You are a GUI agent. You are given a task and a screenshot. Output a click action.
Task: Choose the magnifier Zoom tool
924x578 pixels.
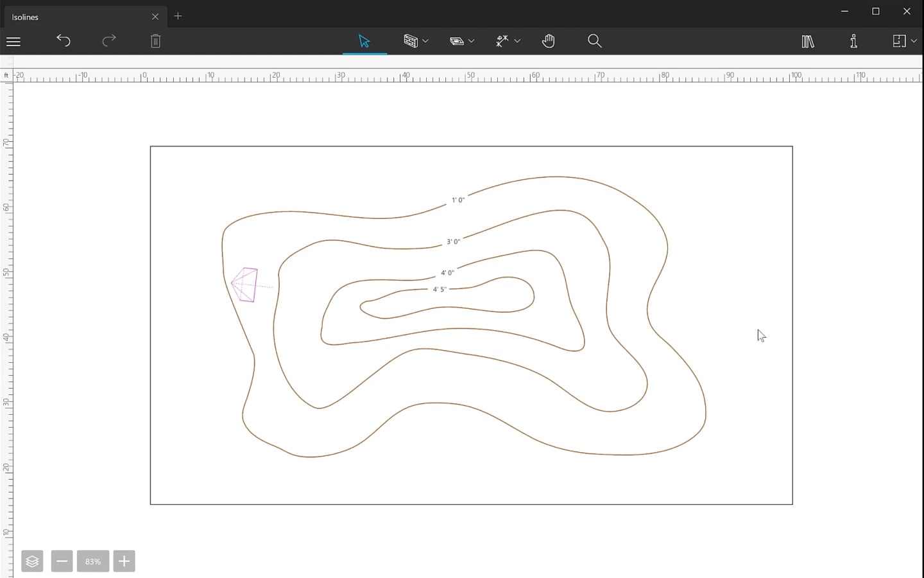[x=594, y=41]
